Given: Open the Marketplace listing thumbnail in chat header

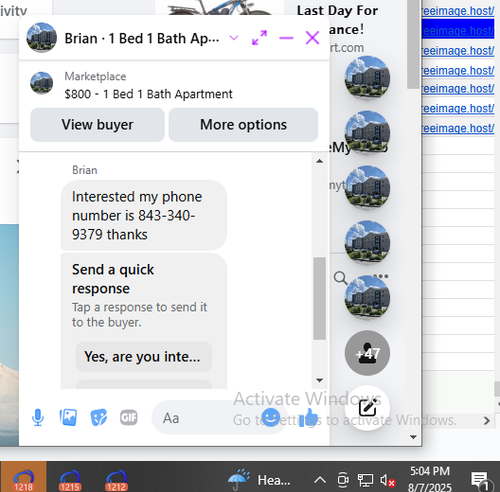Looking at the screenshot, I should (42, 83).
